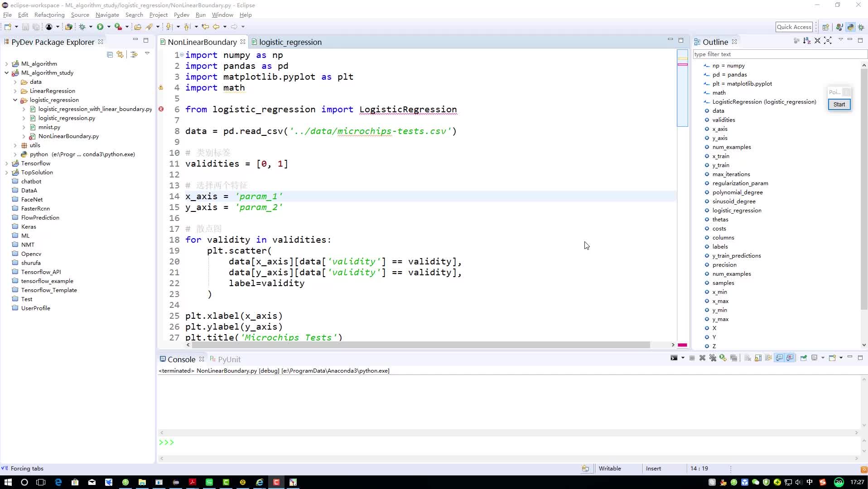Run the program with green Run button

(100, 27)
